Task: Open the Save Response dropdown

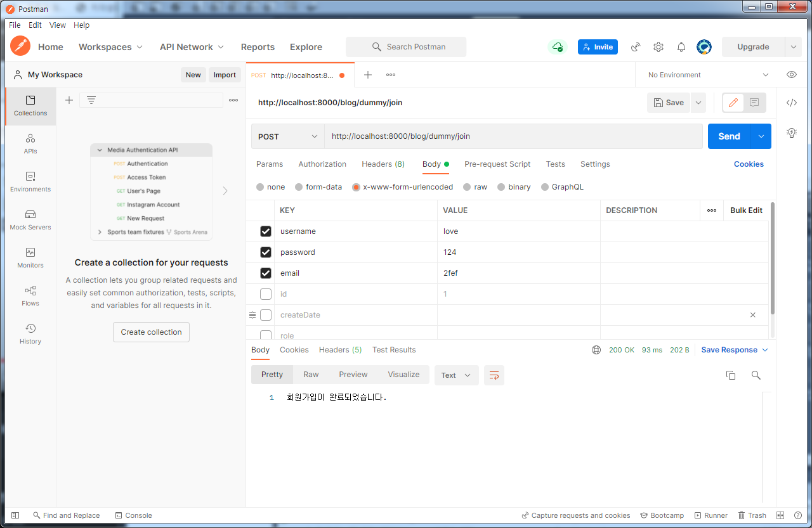Action: 735,350
